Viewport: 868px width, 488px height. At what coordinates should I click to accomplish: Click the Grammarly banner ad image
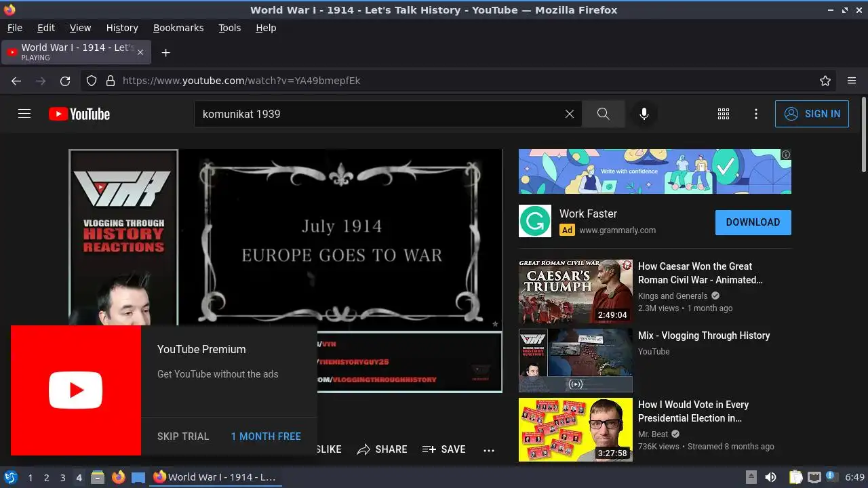tap(655, 171)
